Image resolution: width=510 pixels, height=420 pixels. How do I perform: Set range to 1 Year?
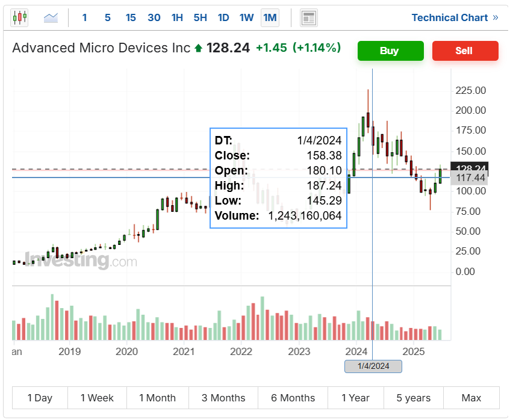coord(356,398)
